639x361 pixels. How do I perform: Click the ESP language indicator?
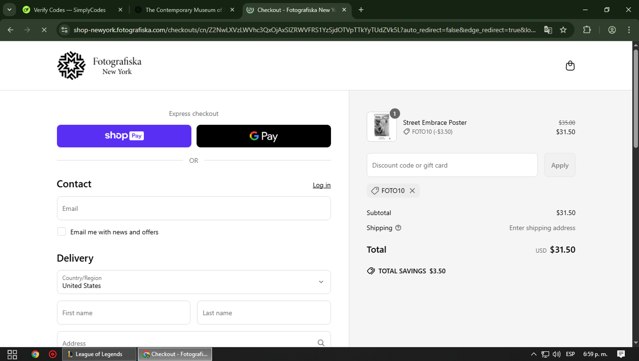point(570,354)
